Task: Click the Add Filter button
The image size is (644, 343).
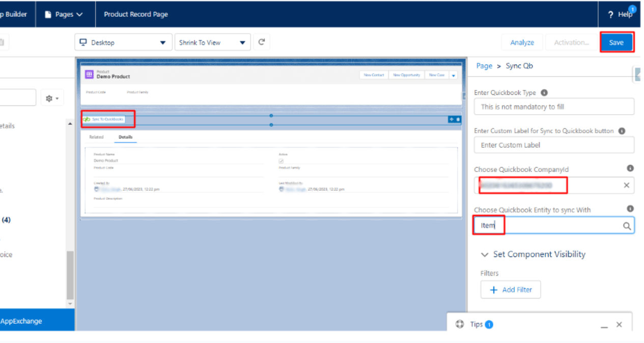Action: [511, 289]
